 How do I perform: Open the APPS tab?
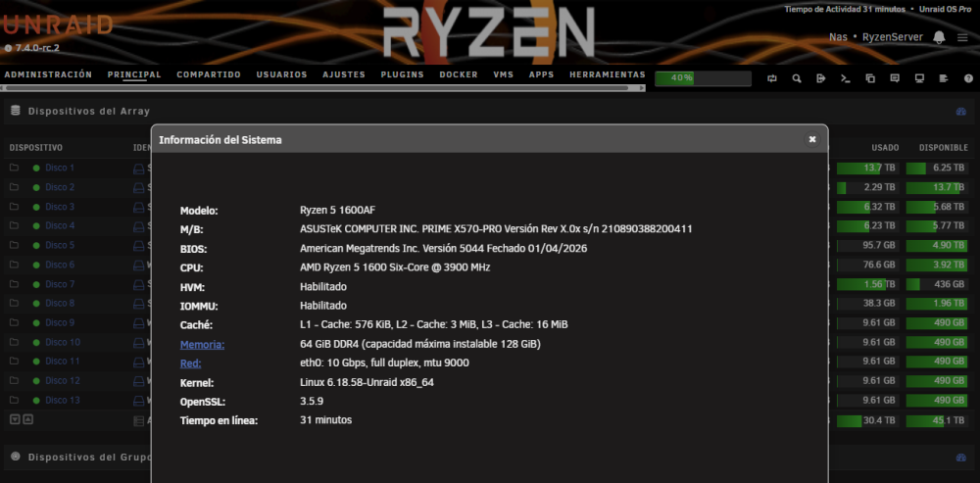pyautogui.click(x=542, y=74)
